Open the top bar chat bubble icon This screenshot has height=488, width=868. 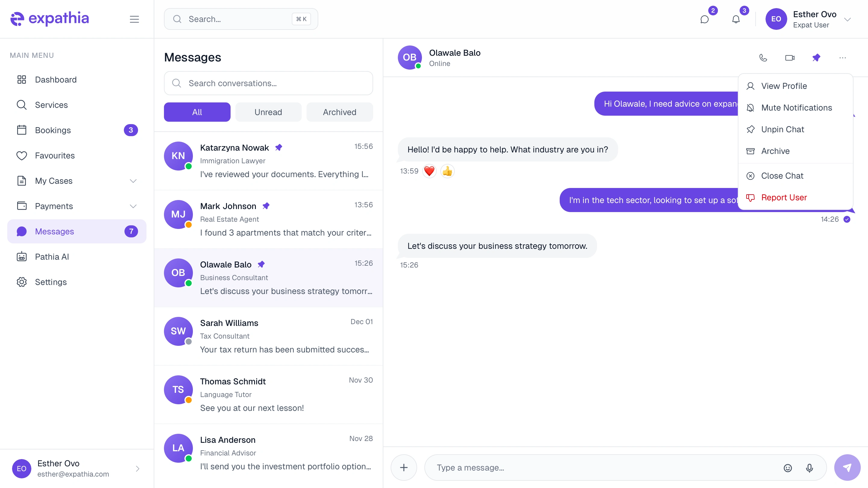point(705,19)
